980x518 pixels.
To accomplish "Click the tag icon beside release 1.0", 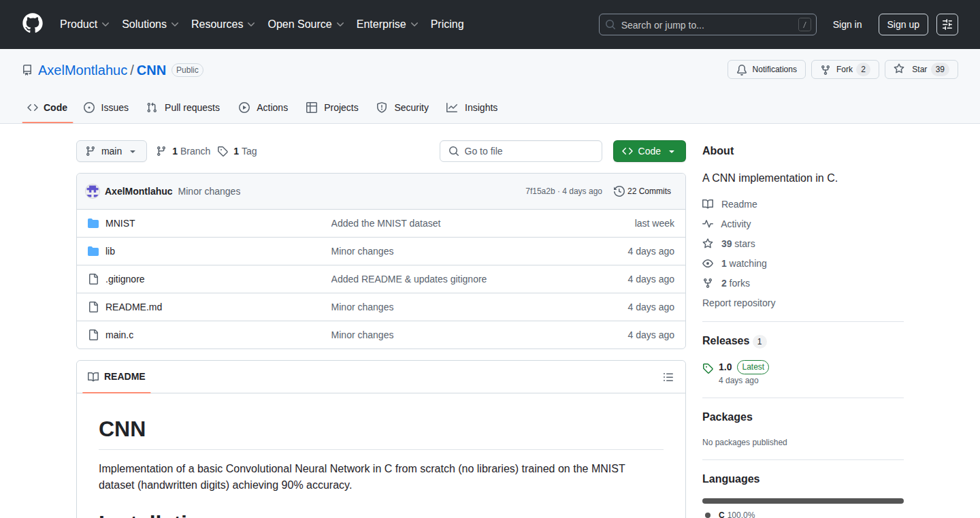I will (708, 368).
